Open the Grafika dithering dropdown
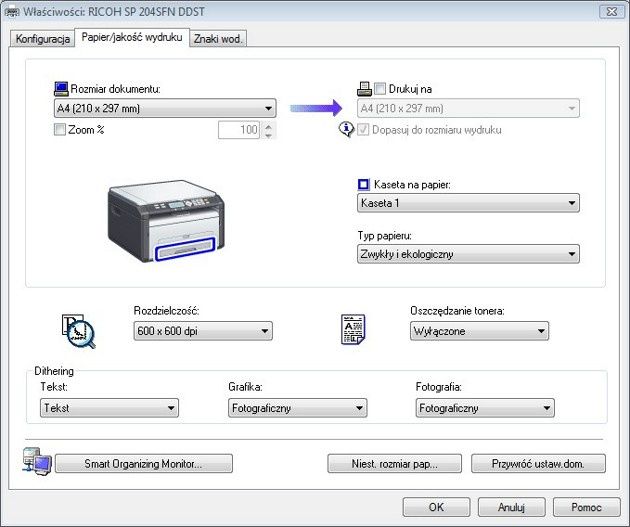 click(297, 408)
